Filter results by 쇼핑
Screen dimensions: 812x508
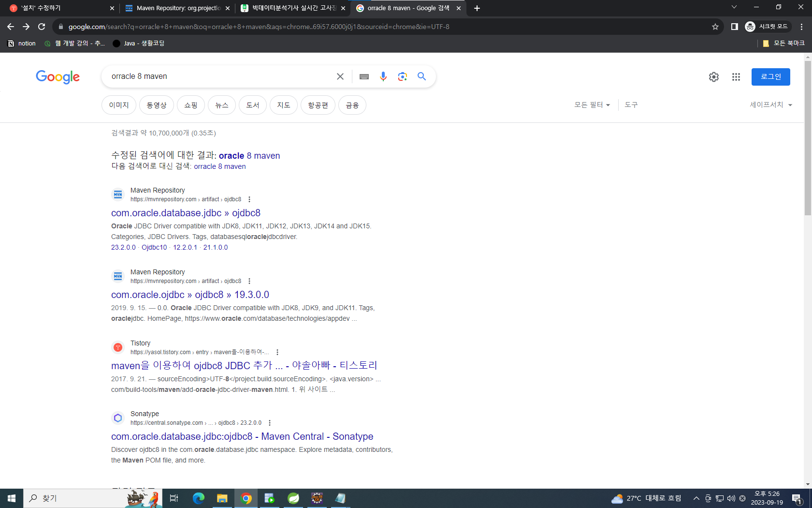(x=191, y=105)
